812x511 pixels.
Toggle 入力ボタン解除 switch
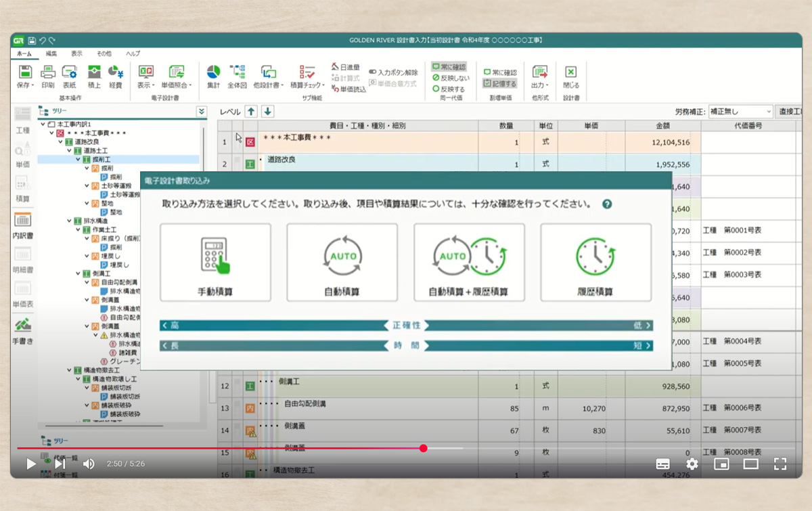click(393, 72)
